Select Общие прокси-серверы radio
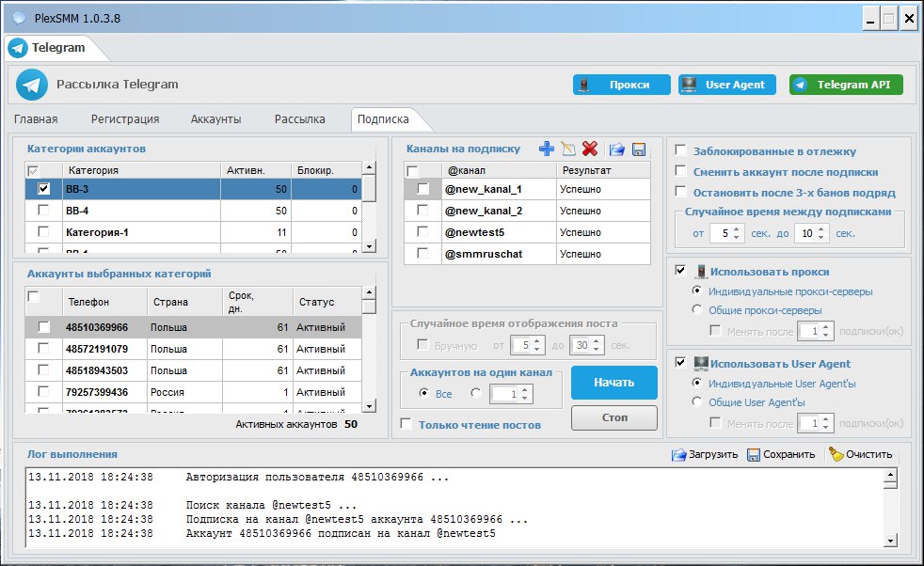 [x=697, y=309]
